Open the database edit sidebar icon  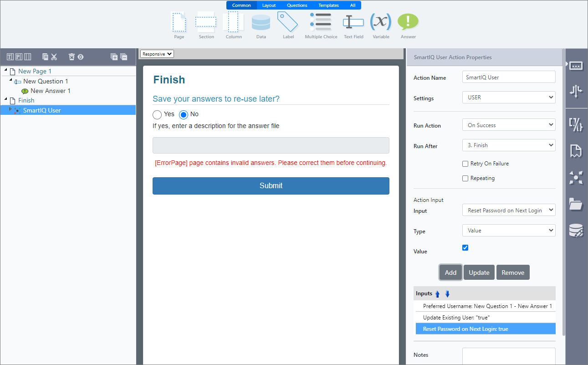tap(576, 231)
